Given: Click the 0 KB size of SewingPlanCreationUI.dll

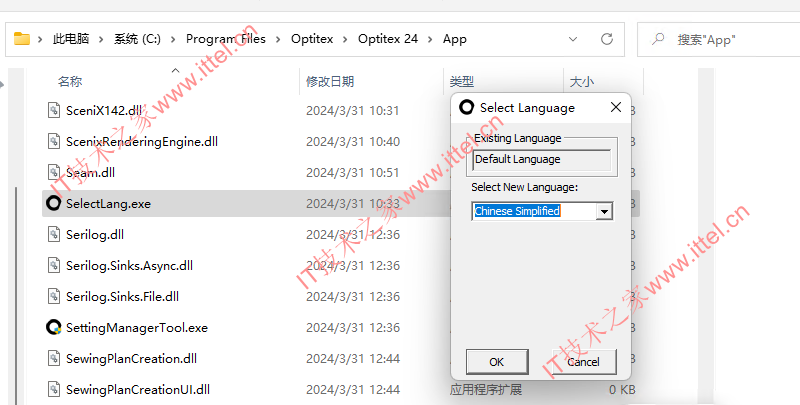Looking at the screenshot, I should coord(622,390).
